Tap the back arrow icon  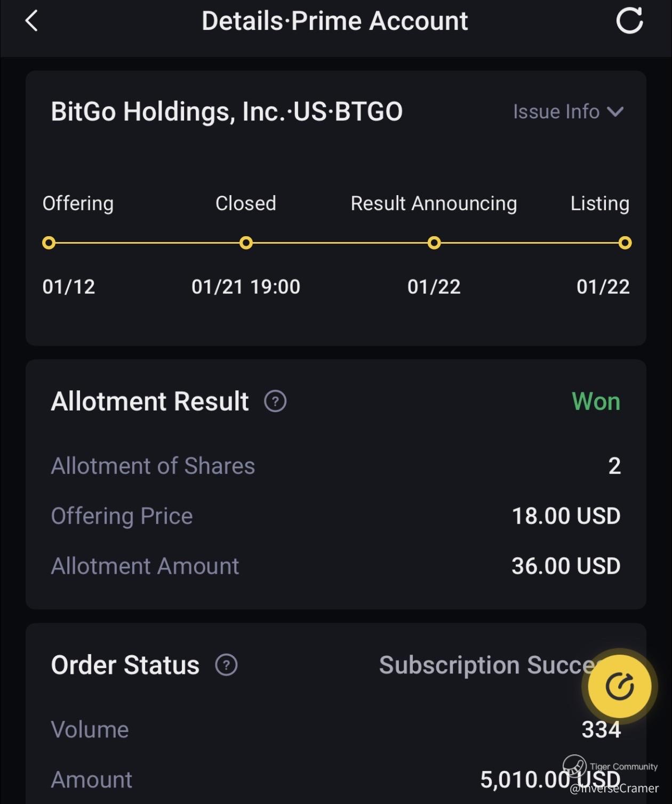(32, 21)
